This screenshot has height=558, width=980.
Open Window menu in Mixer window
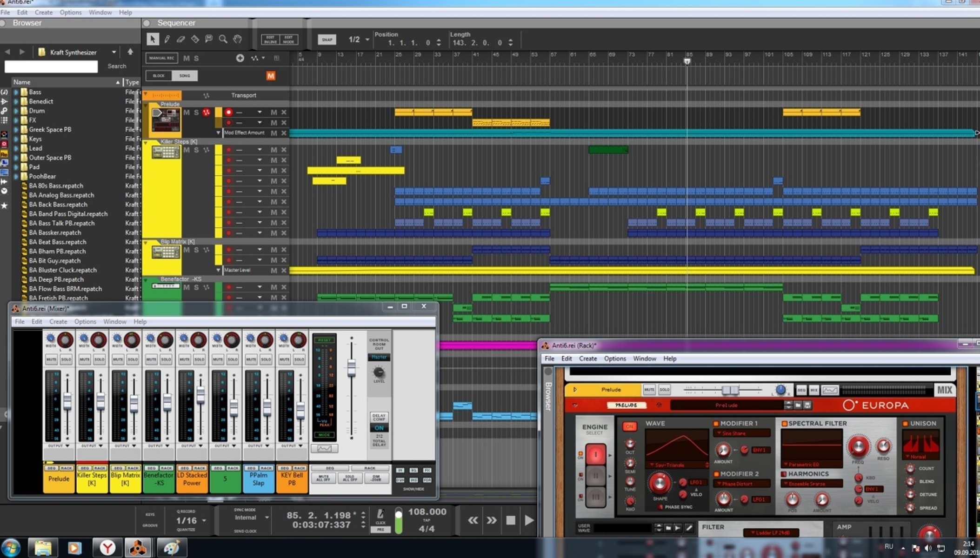[115, 321]
